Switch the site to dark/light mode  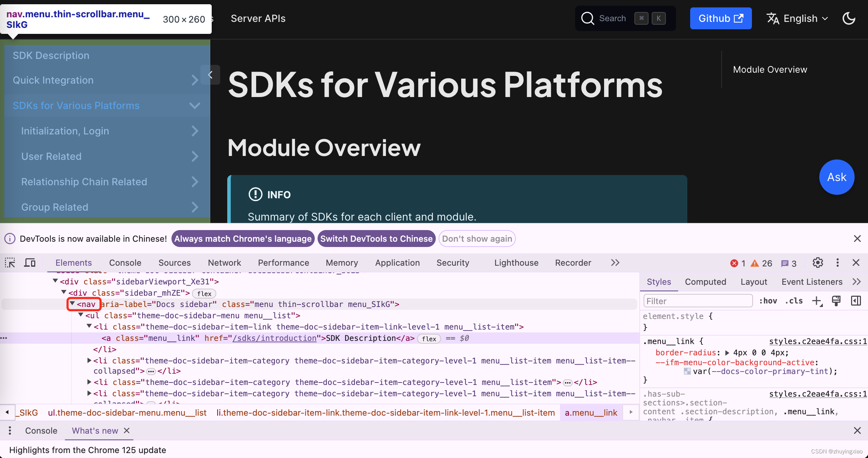[849, 18]
